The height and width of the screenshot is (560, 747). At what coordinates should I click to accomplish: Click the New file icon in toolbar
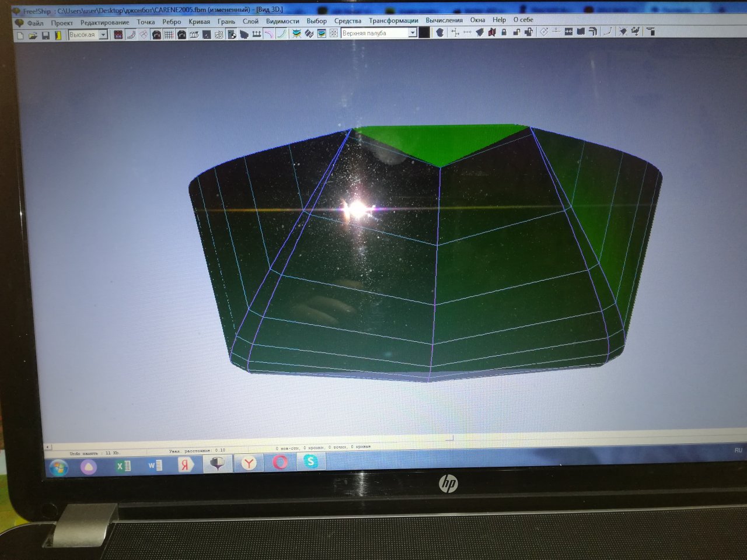[20, 36]
